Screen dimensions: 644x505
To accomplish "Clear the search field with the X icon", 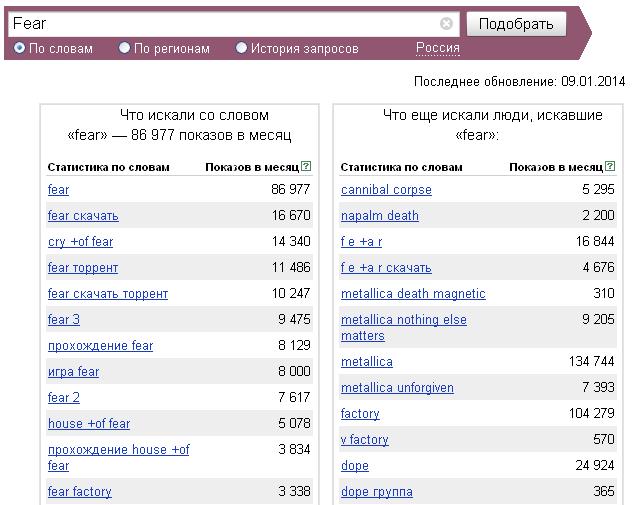I will tap(446, 24).
